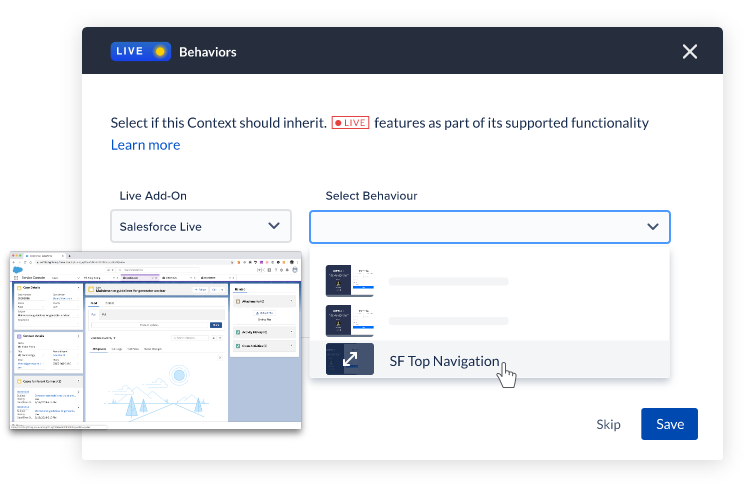Close the Behaviors dialog
753x493 pixels.
point(689,52)
